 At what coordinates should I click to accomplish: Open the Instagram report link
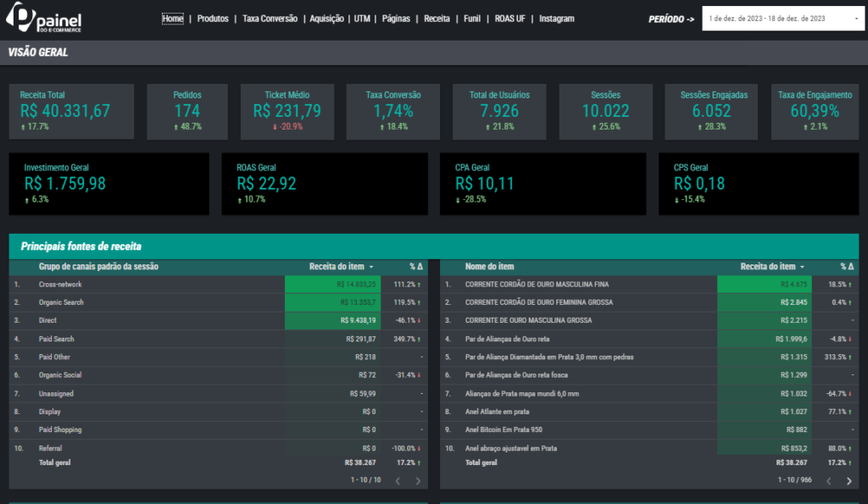556,19
